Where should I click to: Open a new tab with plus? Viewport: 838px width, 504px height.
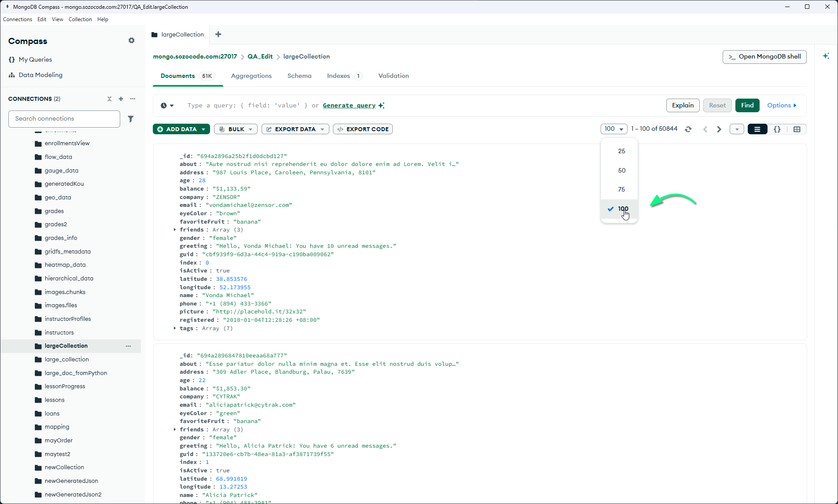pyautogui.click(x=218, y=34)
